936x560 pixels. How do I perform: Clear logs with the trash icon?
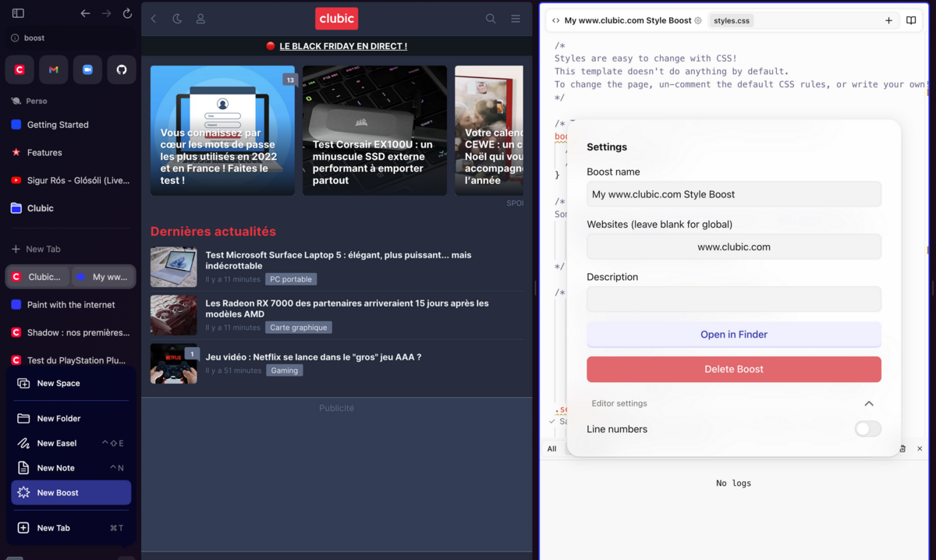[902, 448]
